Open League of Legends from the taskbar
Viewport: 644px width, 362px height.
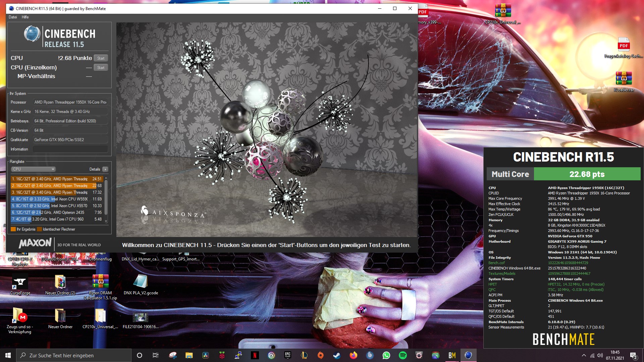[304, 355]
